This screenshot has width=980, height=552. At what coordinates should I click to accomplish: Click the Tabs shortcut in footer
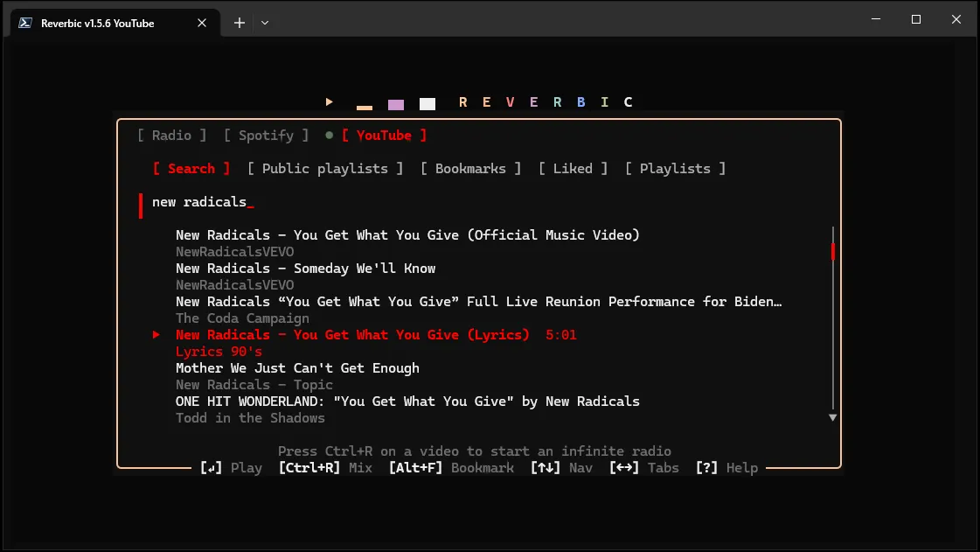click(x=643, y=468)
